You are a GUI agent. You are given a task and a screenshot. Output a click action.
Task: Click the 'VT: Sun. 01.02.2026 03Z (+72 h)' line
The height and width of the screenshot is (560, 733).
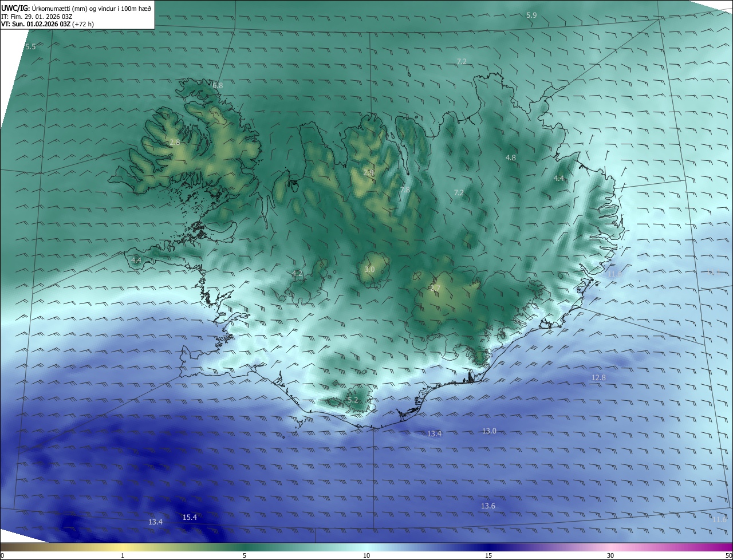(48, 25)
